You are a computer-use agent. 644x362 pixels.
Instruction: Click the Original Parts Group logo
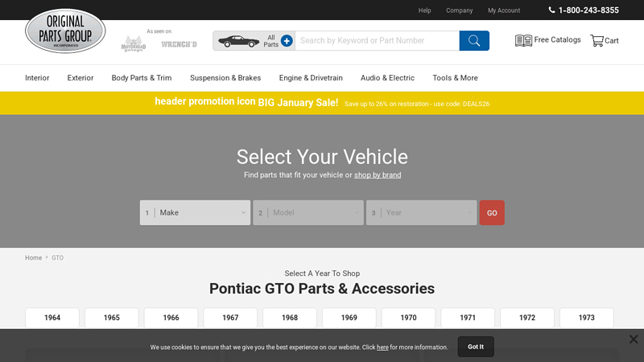[x=65, y=31]
